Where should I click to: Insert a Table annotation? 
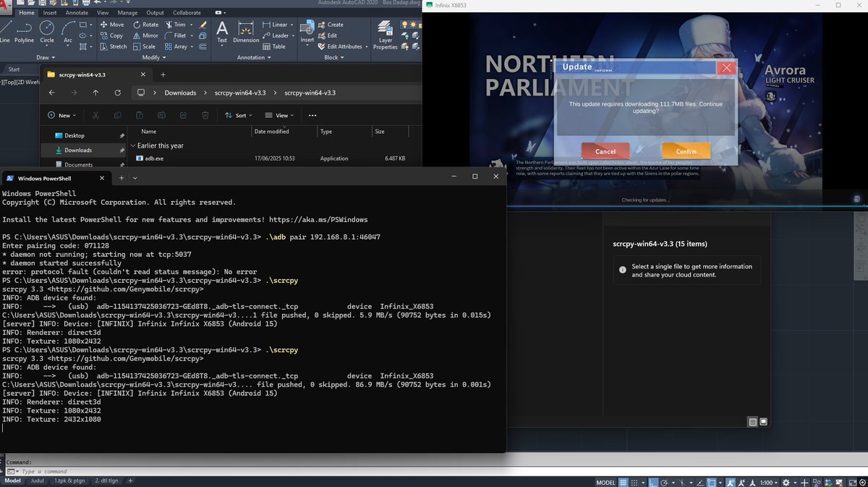pos(273,46)
